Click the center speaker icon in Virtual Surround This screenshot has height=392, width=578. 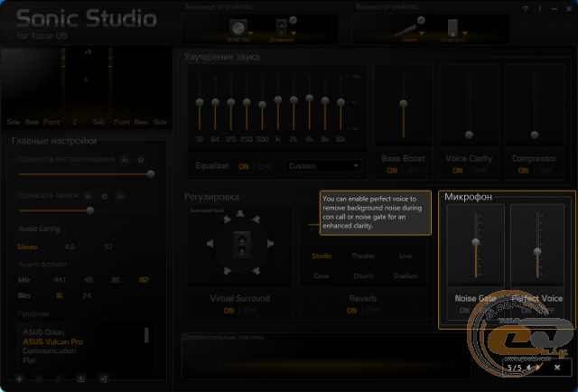242,245
